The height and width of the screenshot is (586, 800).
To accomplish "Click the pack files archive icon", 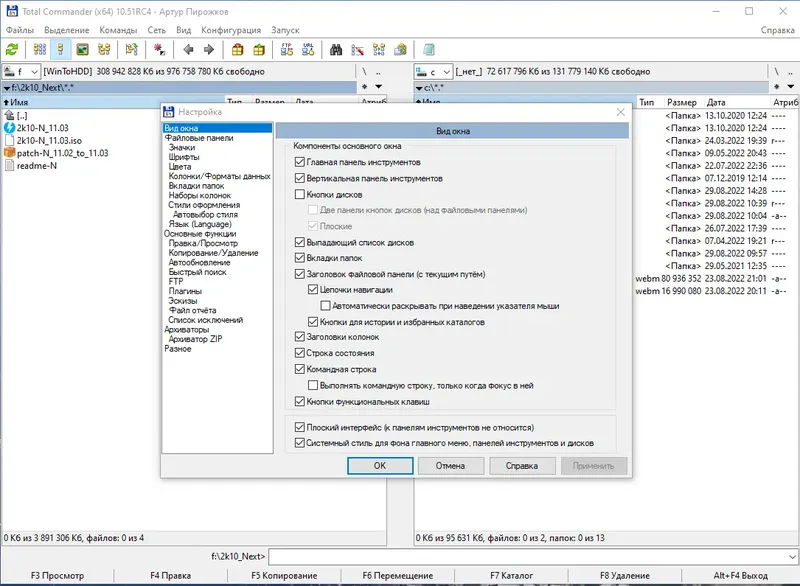I will pyautogui.click(x=237, y=49).
